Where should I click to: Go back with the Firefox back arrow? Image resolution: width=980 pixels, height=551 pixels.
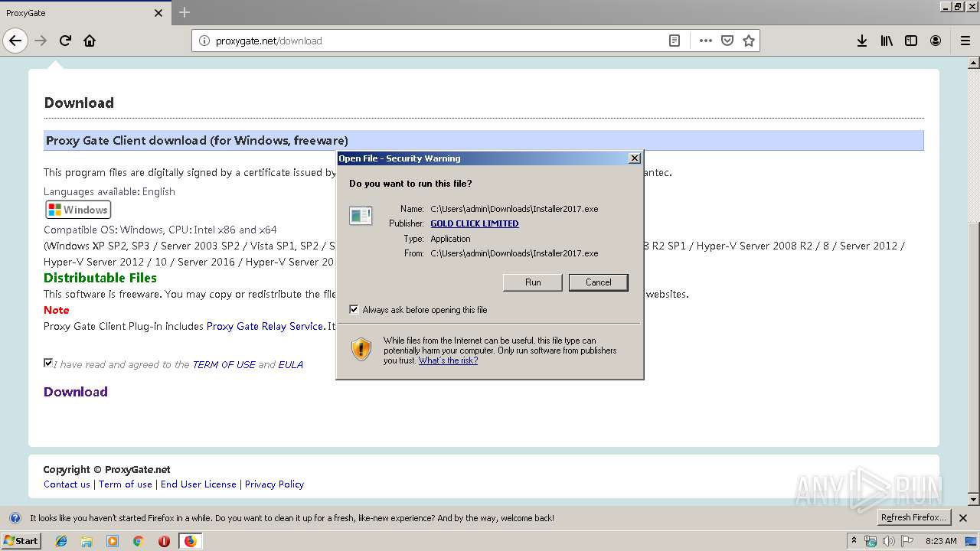(x=15, y=41)
